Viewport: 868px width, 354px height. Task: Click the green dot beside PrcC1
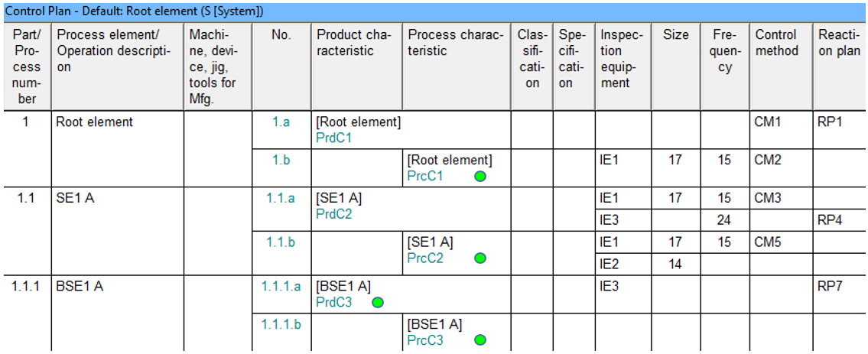(x=480, y=177)
